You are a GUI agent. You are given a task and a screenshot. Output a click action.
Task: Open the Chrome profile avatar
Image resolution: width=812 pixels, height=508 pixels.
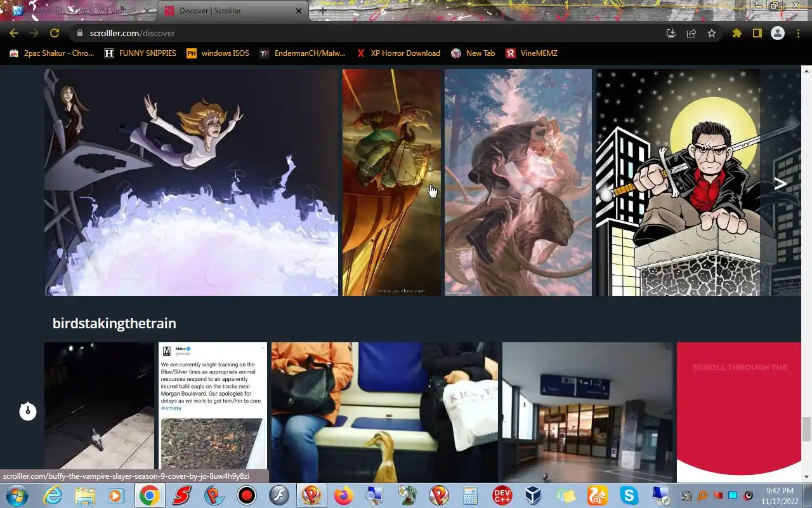[778, 33]
